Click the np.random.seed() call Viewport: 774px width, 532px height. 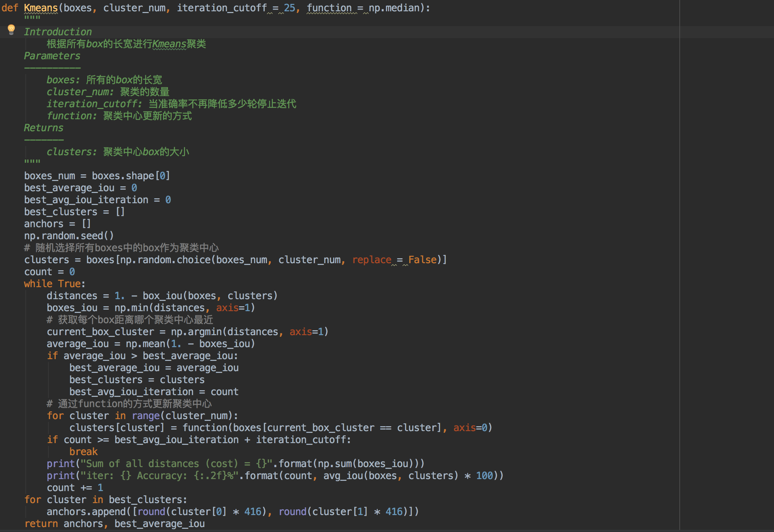pos(69,236)
